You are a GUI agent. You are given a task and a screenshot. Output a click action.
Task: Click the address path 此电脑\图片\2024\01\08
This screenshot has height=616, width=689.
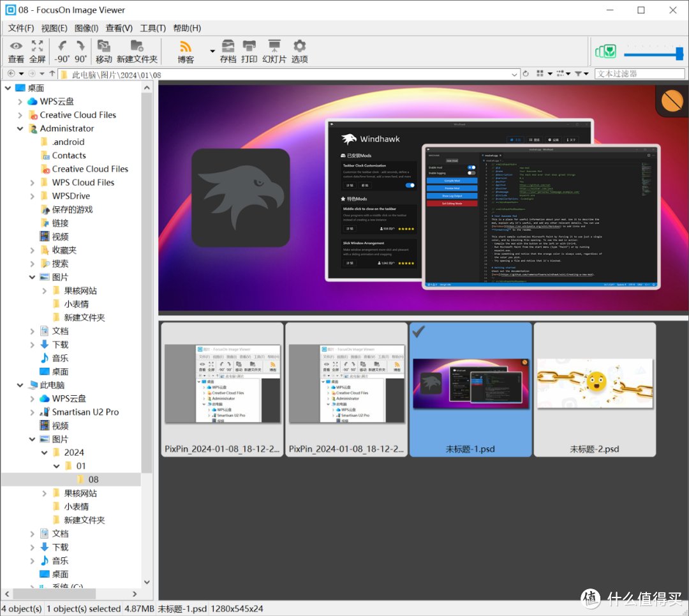117,75
